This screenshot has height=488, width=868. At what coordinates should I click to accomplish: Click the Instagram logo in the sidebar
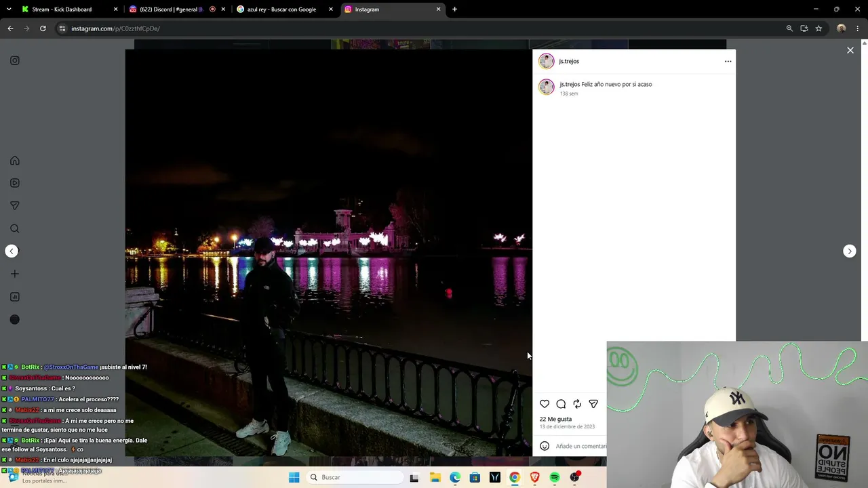15,60
